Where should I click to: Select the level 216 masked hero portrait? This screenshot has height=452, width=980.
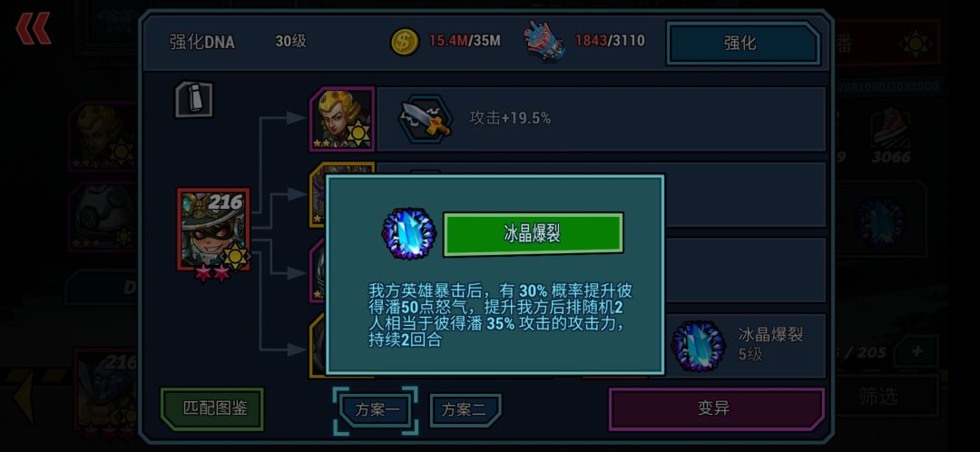point(214,230)
